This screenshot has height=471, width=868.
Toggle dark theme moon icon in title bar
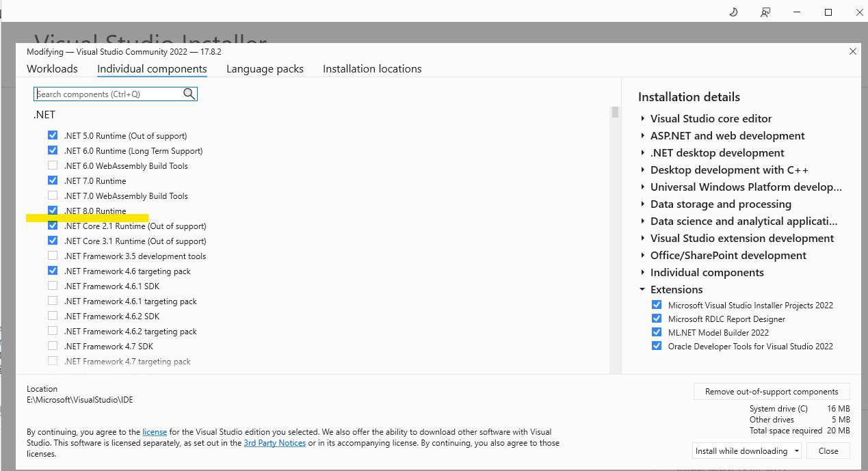coord(733,12)
